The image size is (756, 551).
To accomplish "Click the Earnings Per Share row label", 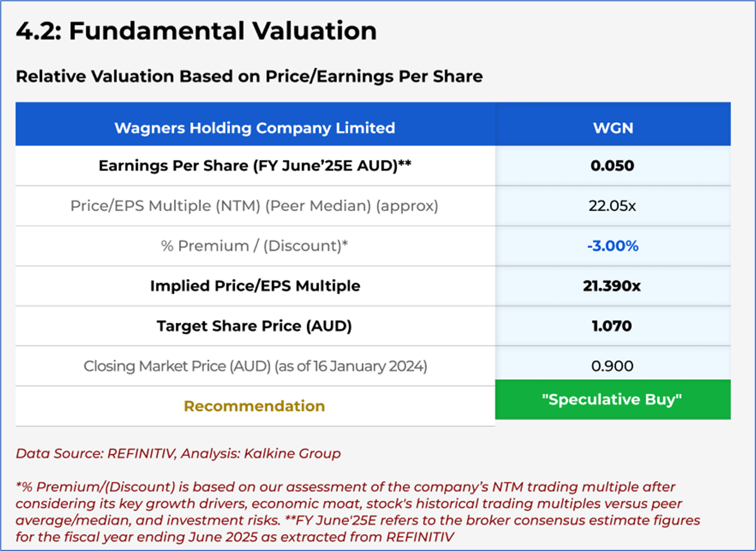I will (254, 166).
